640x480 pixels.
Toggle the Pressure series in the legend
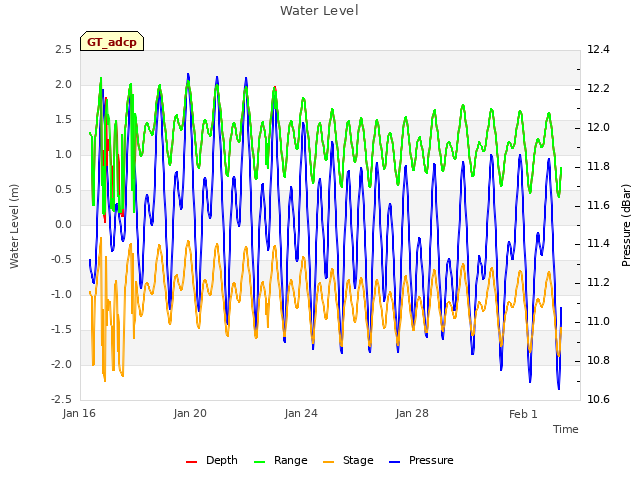[421, 460]
